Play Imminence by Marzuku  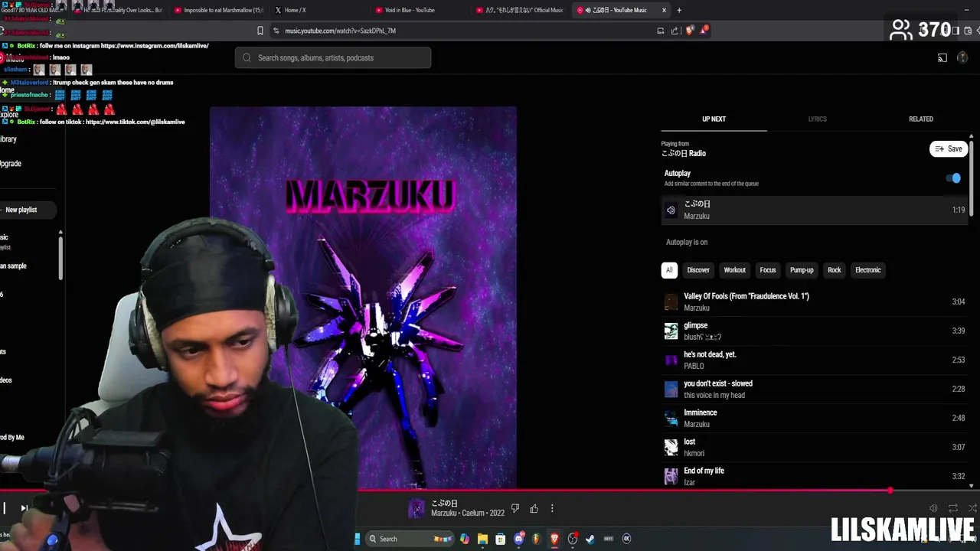tap(815, 418)
